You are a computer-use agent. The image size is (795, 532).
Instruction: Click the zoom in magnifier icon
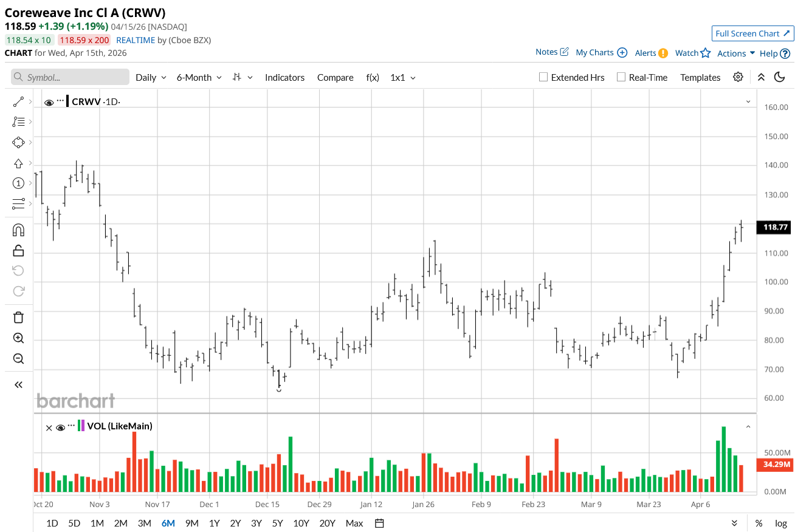pos(18,338)
